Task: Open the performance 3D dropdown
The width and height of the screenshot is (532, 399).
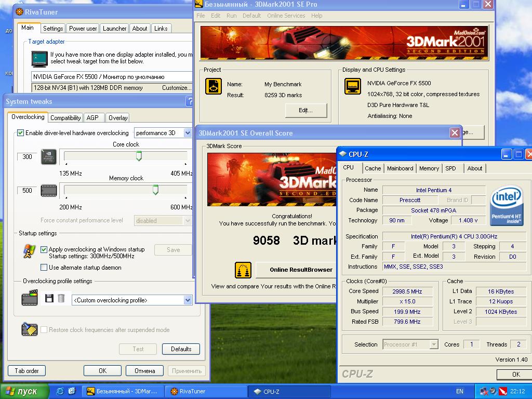Action: pyautogui.click(x=188, y=132)
